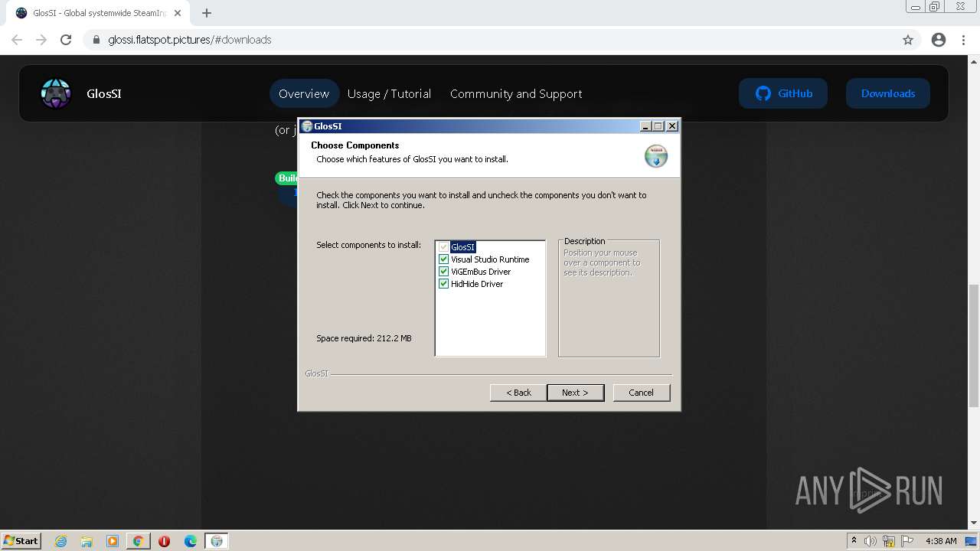Close the GlosSI browser tab

[178, 13]
